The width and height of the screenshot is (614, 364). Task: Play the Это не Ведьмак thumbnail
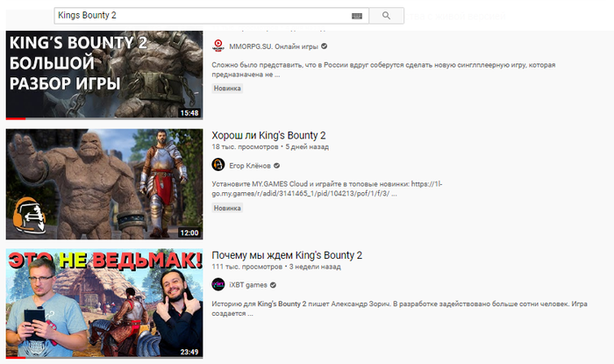pos(104,303)
